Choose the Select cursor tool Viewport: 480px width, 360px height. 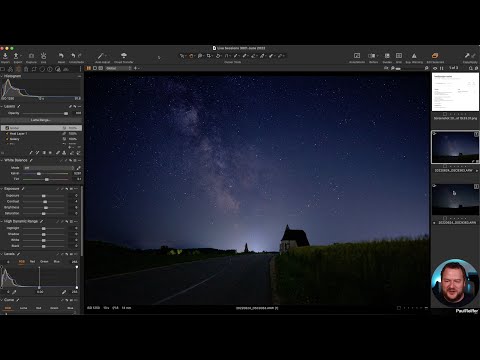click(x=182, y=56)
